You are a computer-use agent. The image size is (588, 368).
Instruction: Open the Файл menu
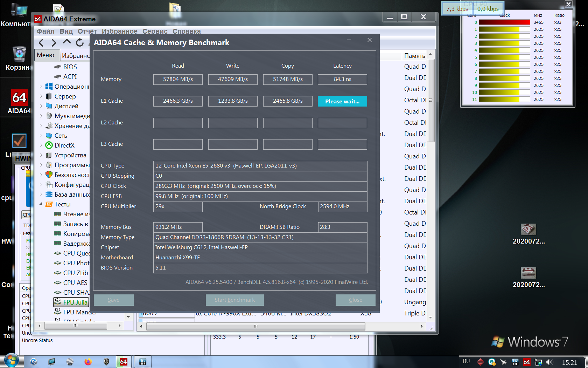point(45,31)
